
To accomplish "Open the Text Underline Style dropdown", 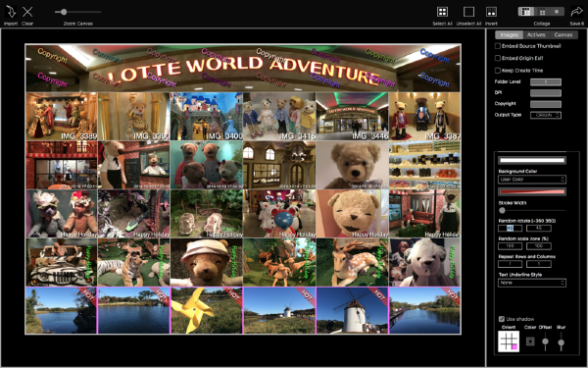I will coord(532,283).
